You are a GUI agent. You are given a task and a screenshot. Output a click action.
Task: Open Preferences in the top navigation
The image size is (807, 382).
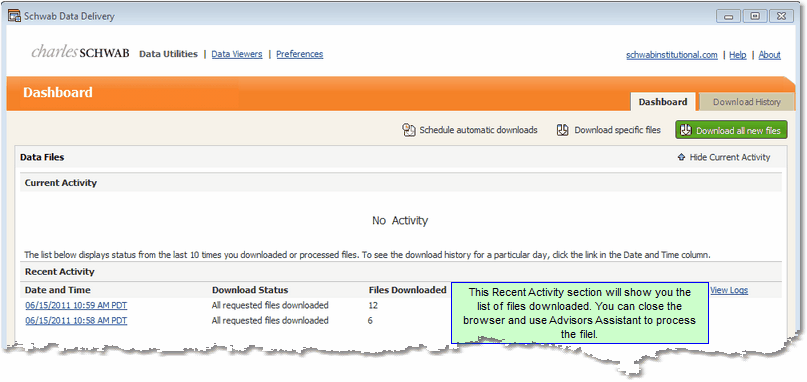300,54
